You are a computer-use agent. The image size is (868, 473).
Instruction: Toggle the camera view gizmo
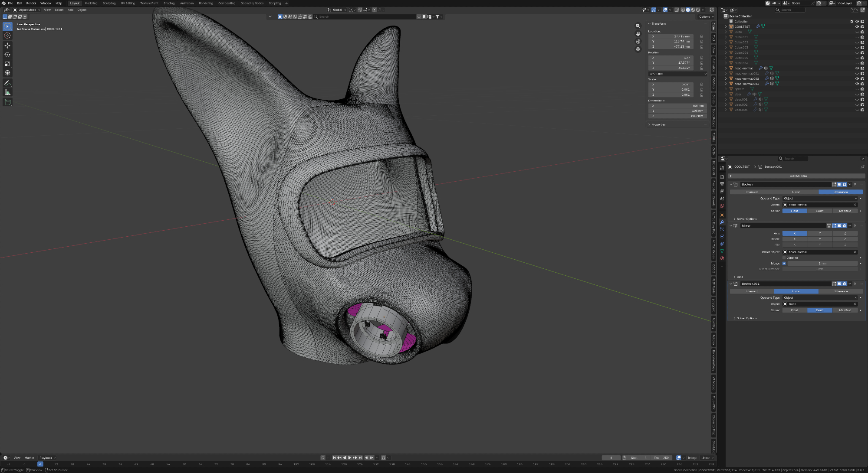pyautogui.click(x=638, y=42)
